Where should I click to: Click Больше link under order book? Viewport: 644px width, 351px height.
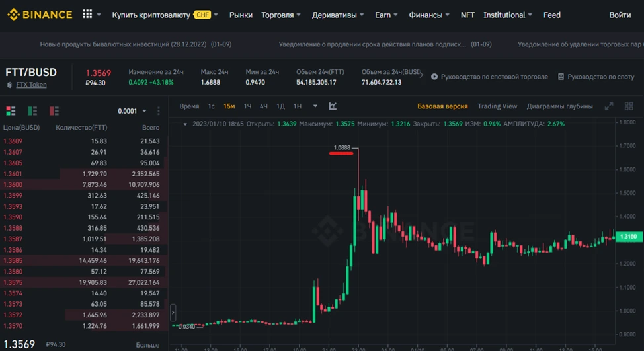coord(147,345)
